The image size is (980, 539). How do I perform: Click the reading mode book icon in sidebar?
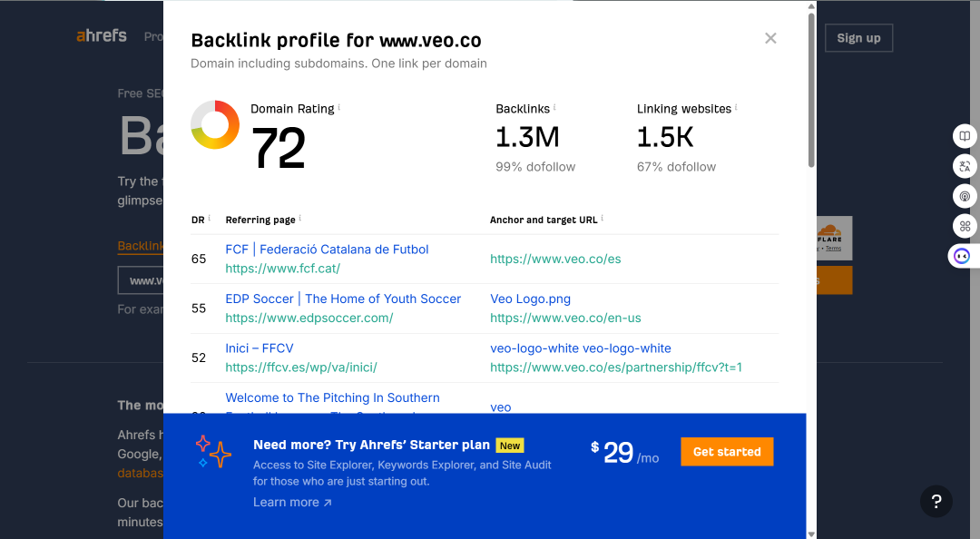point(965,136)
